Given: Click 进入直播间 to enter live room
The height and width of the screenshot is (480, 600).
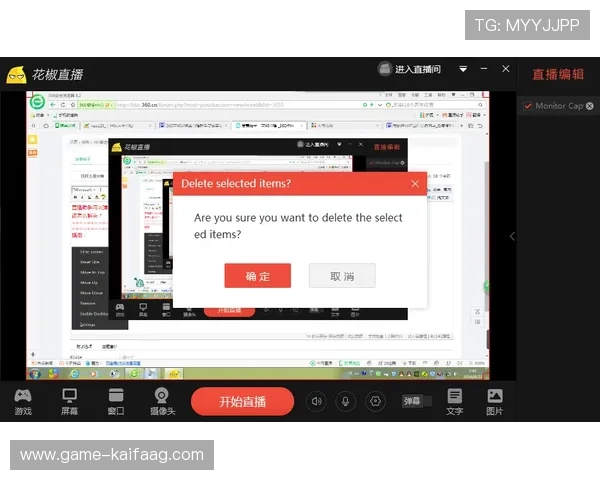Looking at the screenshot, I should point(409,70).
